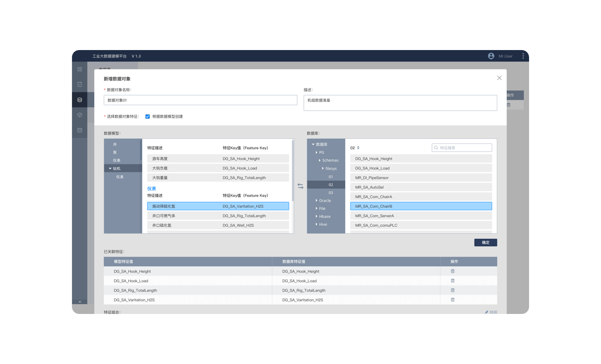
Task: Select the 井口硫化氢 feature row
Action: 218,225
